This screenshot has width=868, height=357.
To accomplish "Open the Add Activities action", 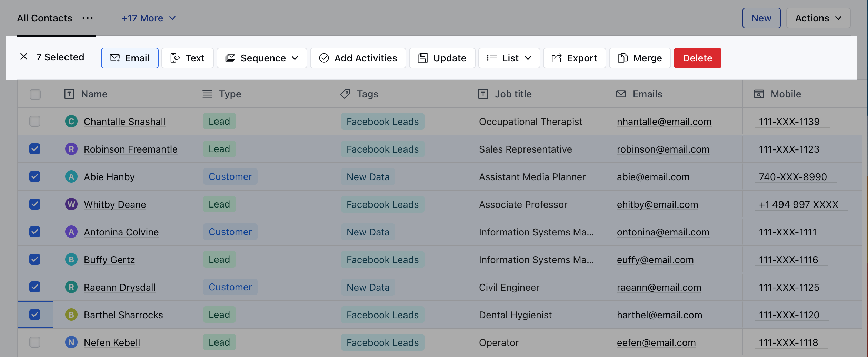I will click(x=358, y=58).
